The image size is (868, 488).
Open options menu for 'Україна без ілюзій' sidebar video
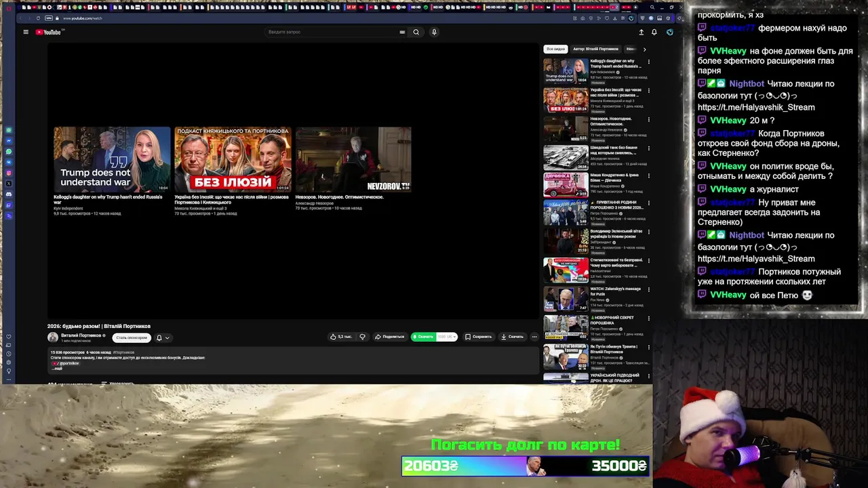[648, 90]
